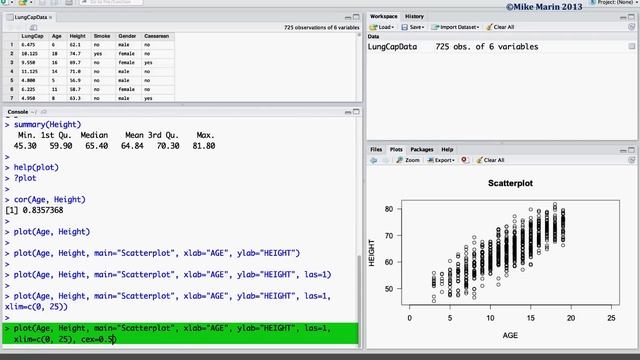Image resolution: width=640 pixels, height=360 pixels.
Task: Open the Project (None) menu
Action: (613, 2)
